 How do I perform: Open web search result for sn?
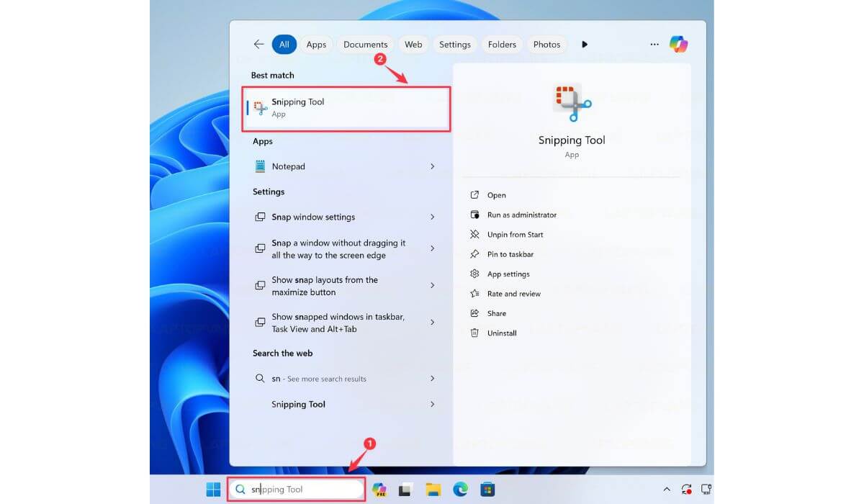(x=347, y=378)
